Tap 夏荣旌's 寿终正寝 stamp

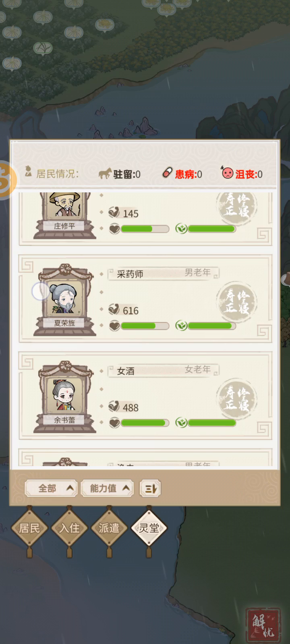(236, 301)
